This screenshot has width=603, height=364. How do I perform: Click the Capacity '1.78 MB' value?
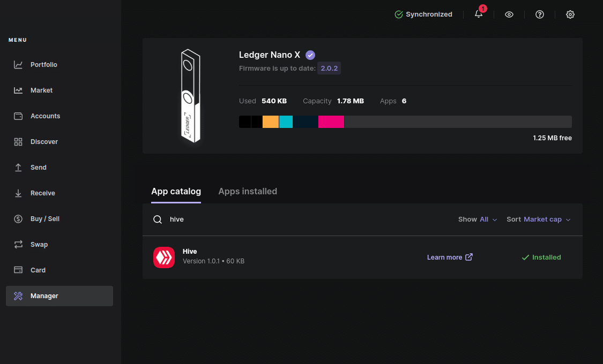(351, 101)
